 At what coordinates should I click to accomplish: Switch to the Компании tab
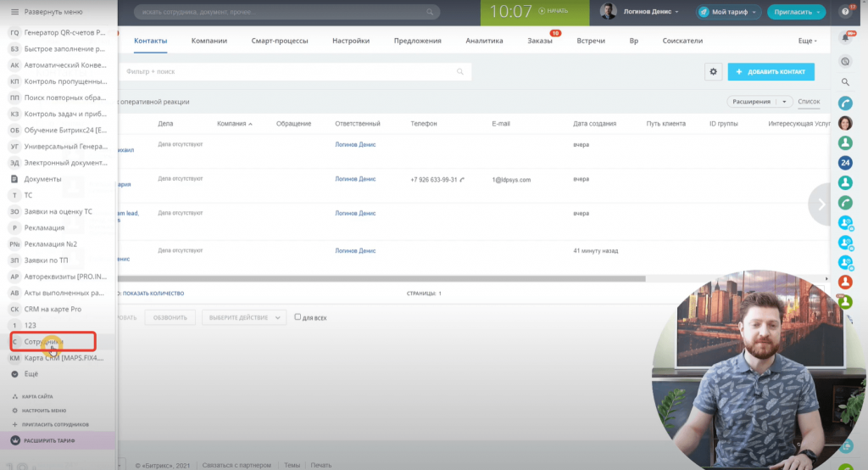pos(209,41)
